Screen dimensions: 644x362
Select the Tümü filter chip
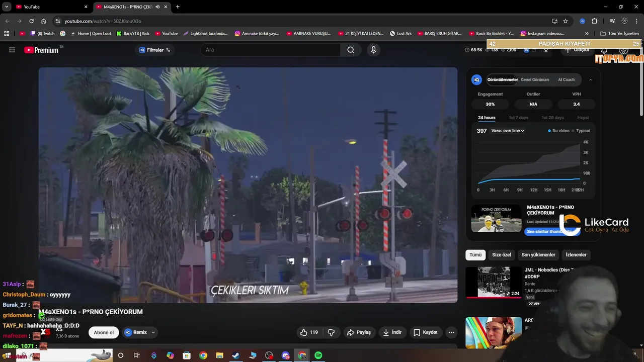pyautogui.click(x=475, y=255)
